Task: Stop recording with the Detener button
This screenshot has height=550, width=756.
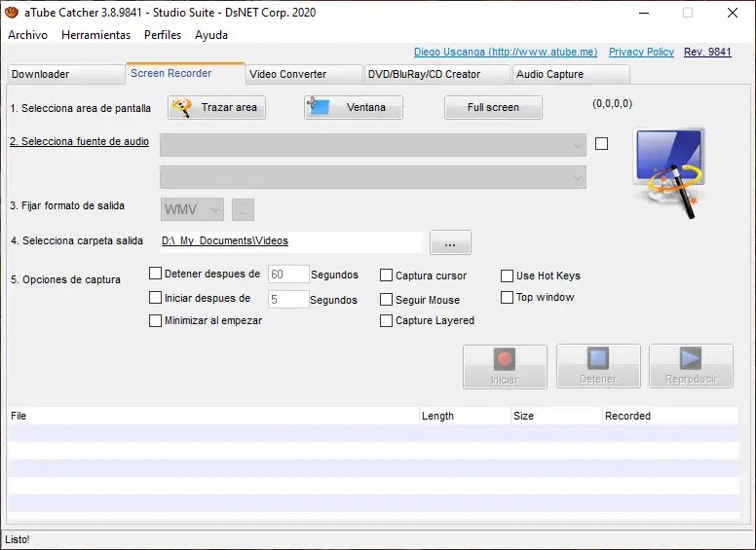Action: (x=598, y=366)
